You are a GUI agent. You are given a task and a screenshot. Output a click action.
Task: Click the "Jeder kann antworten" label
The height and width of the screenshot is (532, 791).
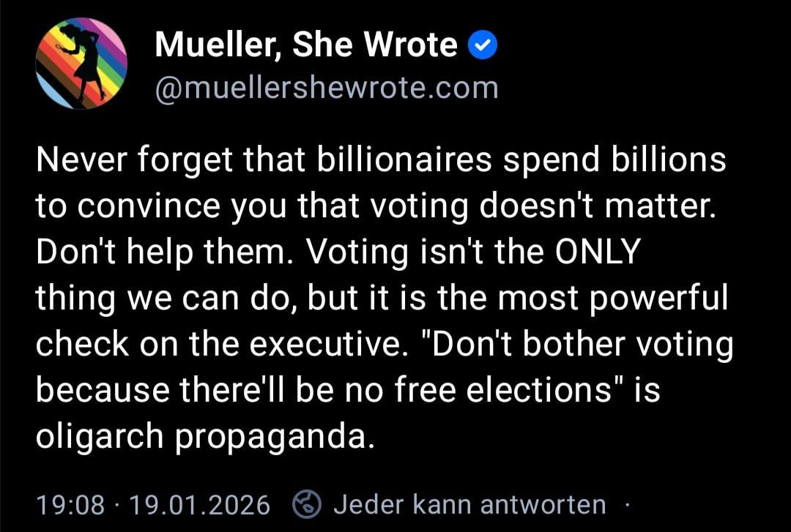[x=469, y=503]
